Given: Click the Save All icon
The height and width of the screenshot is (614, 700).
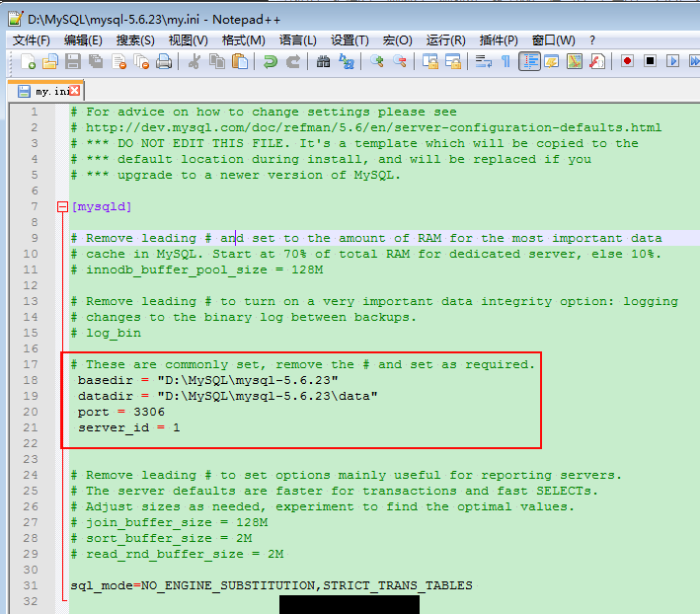Looking at the screenshot, I should pyautogui.click(x=96, y=61).
